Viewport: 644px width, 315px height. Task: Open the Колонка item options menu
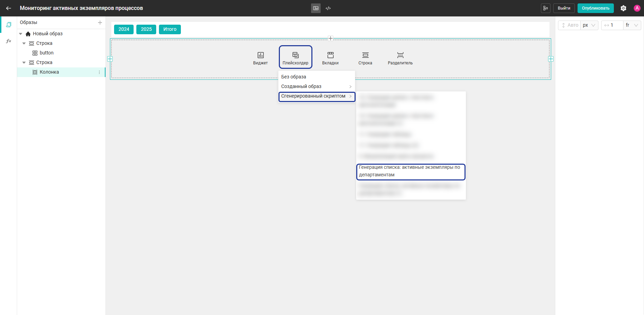coord(99,72)
